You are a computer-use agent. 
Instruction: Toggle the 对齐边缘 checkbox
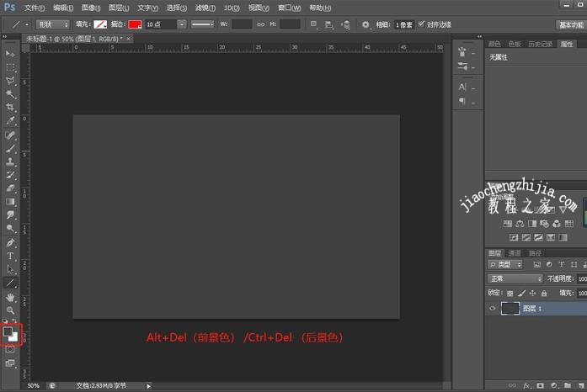coord(422,24)
